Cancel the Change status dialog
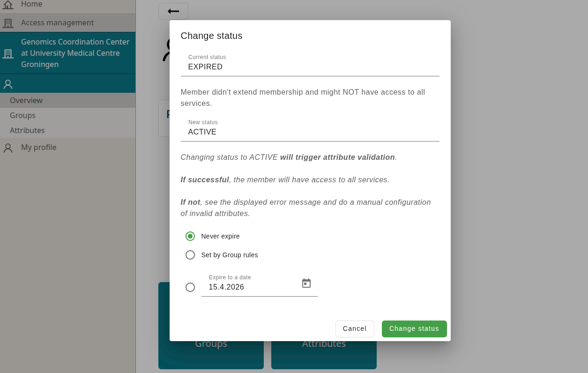This screenshot has width=588, height=373. [x=354, y=329]
